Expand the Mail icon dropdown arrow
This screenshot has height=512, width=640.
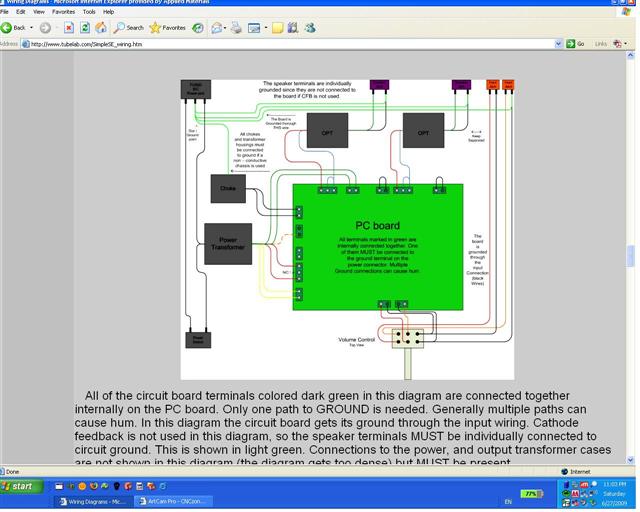point(225,28)
